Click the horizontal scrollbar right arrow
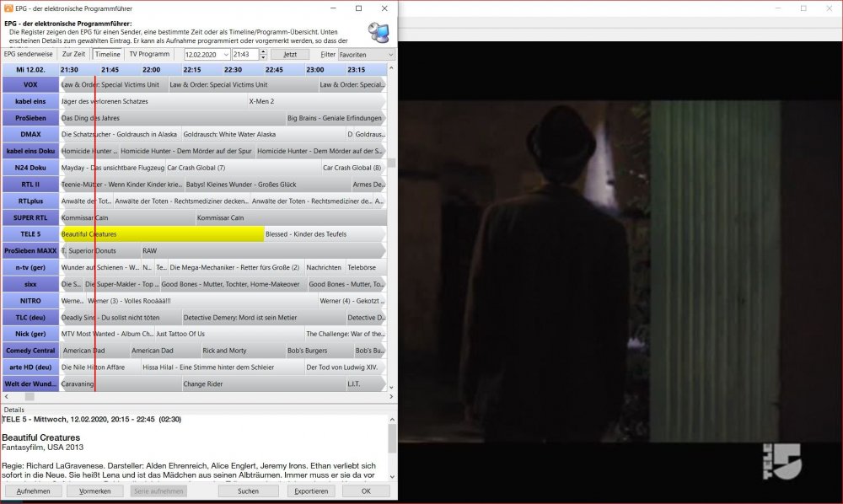Viewport: 843px width, 504px height. [391, 396]
